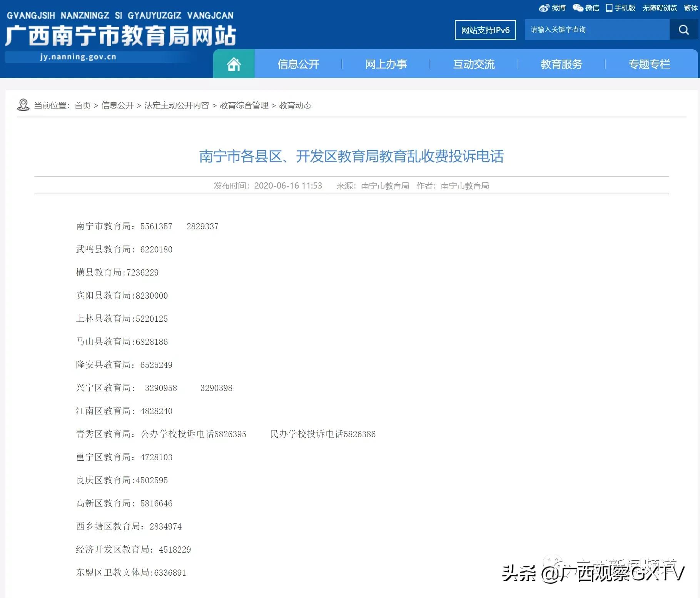Click 首页 in the breadcrumb

[82, 105]
